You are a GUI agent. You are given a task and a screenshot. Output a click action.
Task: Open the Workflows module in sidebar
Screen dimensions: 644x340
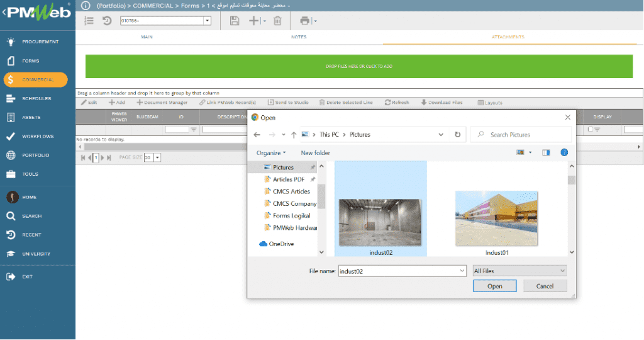pyautogui.click(x=37, y=136)
